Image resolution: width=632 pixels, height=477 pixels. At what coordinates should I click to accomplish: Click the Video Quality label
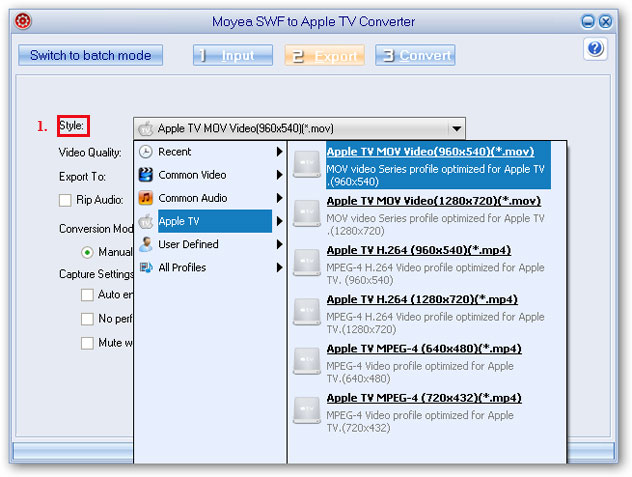point(90,152)
